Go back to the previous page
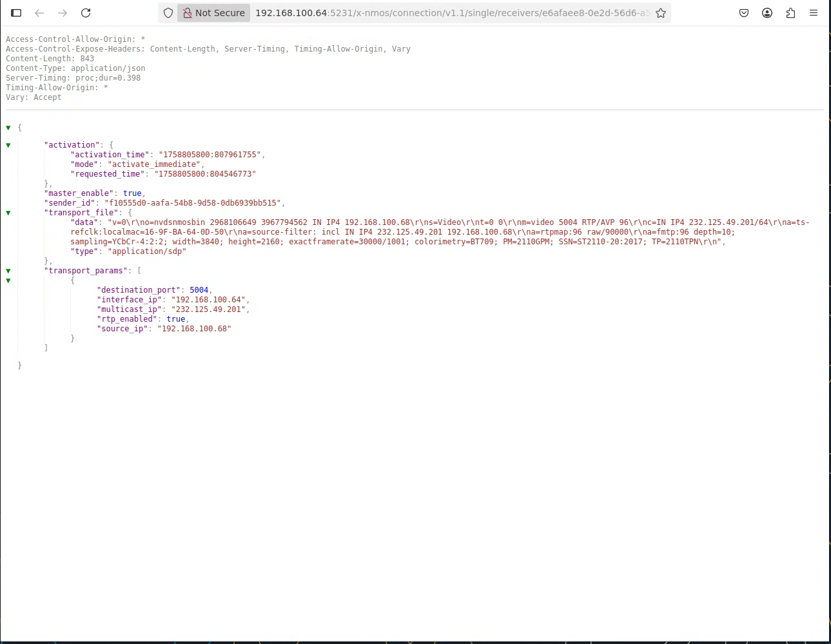 39,13
